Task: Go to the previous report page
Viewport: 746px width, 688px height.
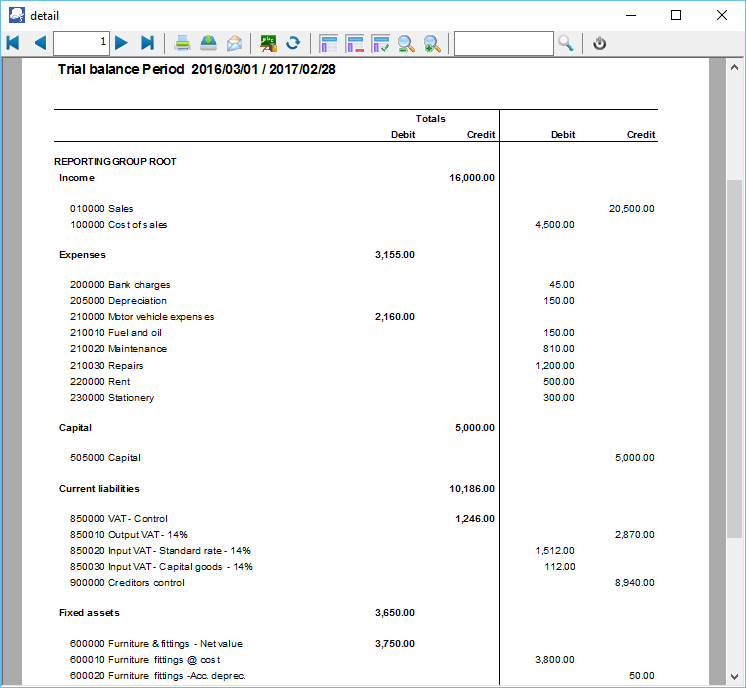Action: 39,43
